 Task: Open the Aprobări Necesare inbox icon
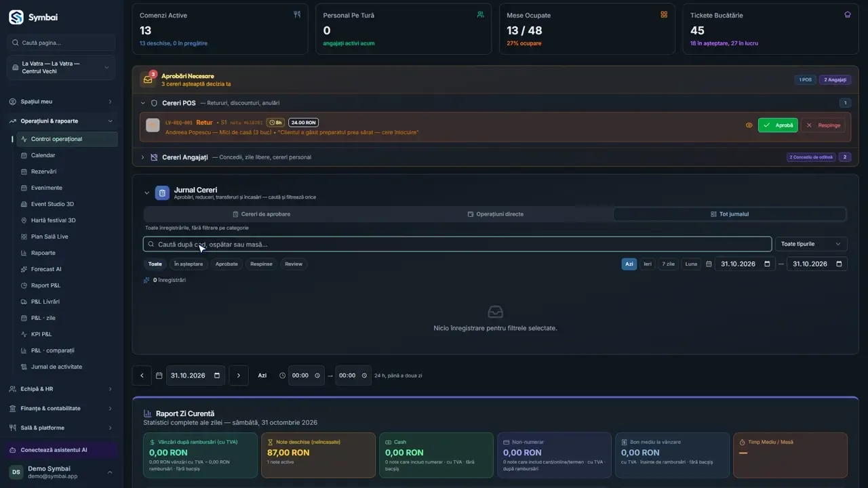coord(148,79)
